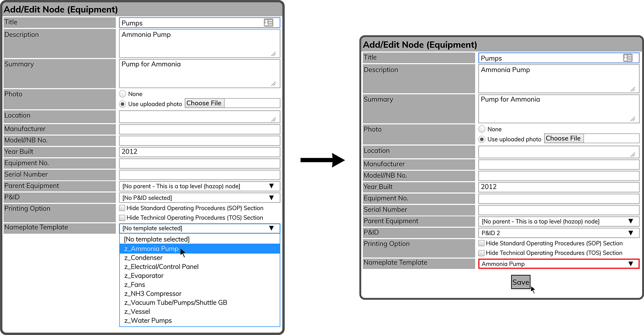This screenshot has height=335, width=644.
Task: Tick Hide Technical Operating Procedures checkbox in right form
Action: 481,253
